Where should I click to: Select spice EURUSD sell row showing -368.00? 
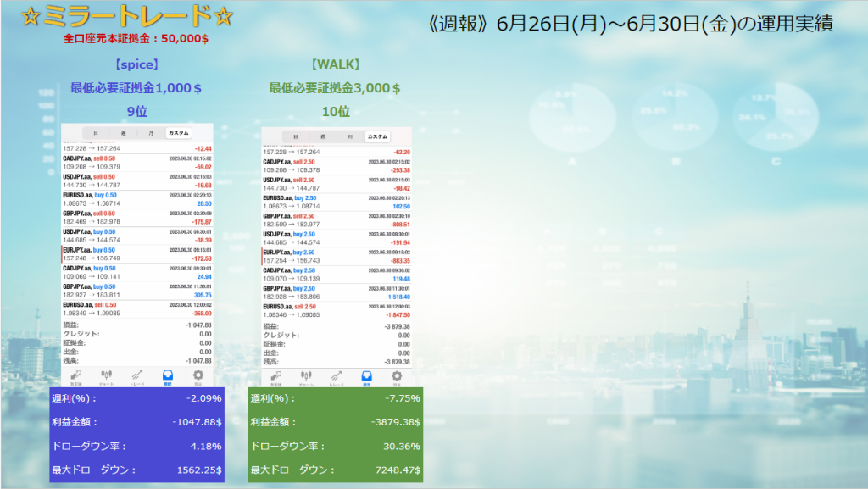click(x=136, y=308)
